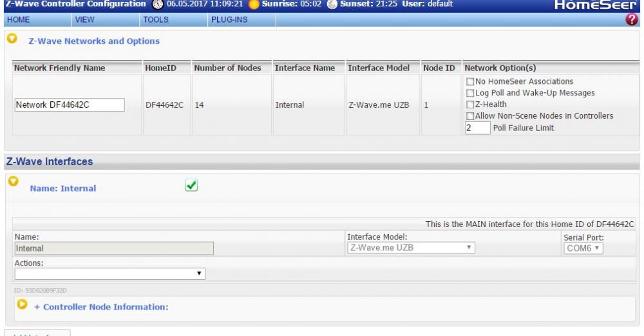
Task: Enable Log Poll and Wake-Up Messages
Action: point(470,93)
